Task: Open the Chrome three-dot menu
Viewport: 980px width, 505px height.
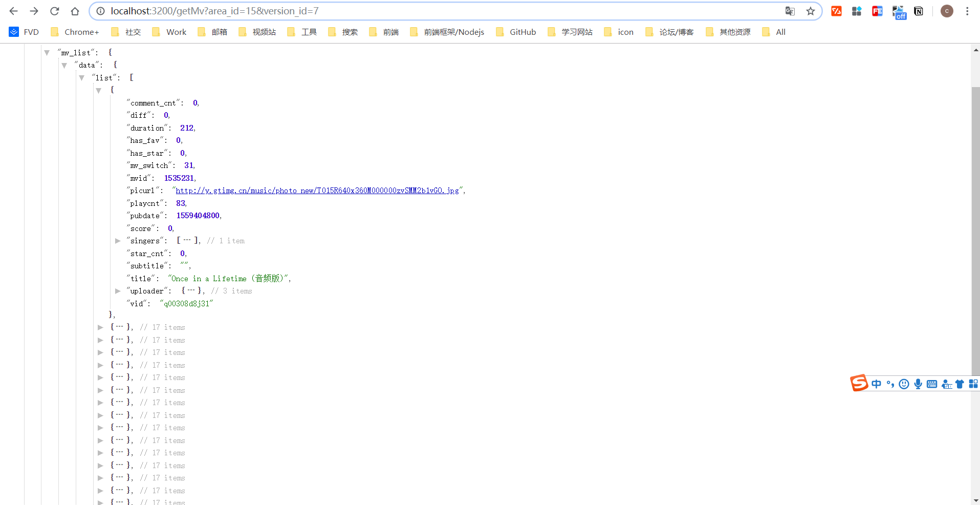Action: tap(967, 11)
